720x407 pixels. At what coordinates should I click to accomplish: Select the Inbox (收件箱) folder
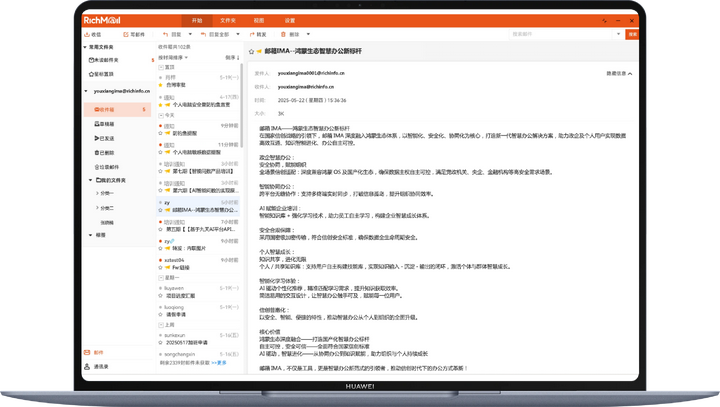click(x=118, y=109)
